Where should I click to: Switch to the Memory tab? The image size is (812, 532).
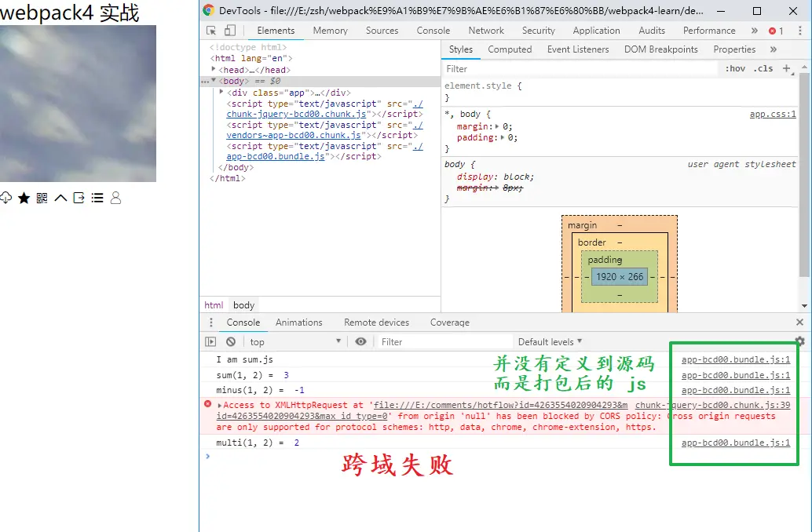[x=330, y=31]
